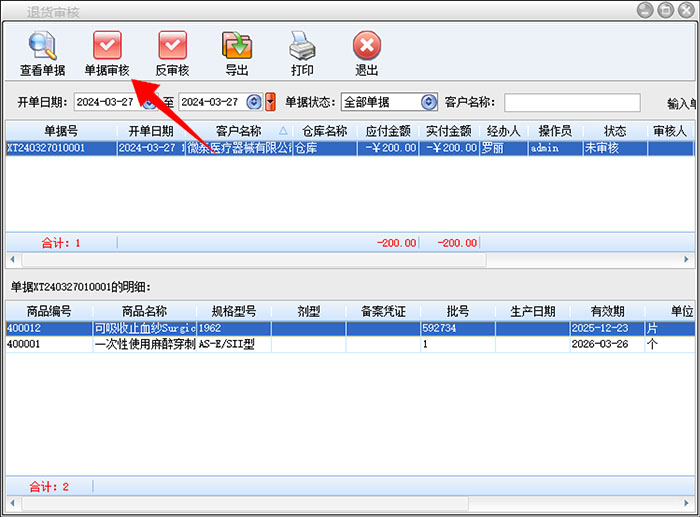Viewport: 700px width, 517px height.
Task: Click the upper table horizontal scrollbar
Action: pyautogui.click(x=250, y=259)
